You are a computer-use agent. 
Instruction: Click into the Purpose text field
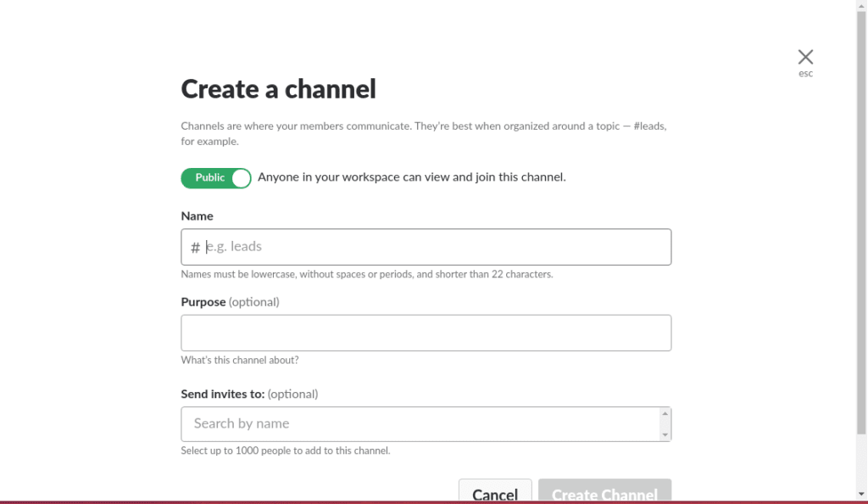pos(426,333)
